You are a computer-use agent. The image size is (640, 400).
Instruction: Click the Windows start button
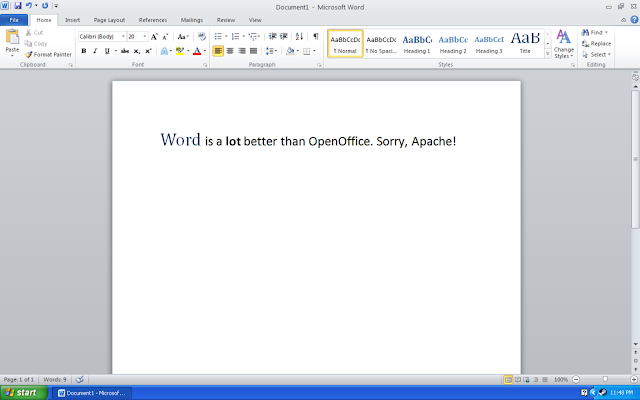[x=24, y=393]
